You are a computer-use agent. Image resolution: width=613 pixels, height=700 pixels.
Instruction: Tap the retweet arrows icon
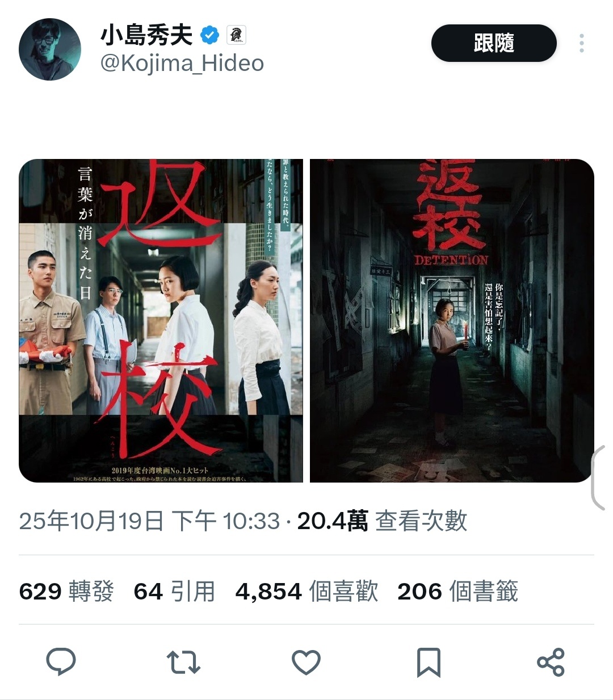pos(183,663)
